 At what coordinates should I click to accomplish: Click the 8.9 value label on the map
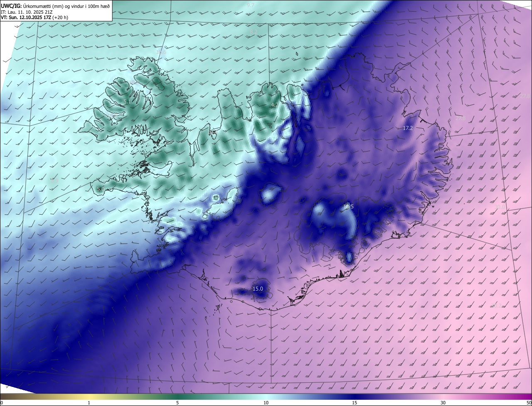pos(54,181)
